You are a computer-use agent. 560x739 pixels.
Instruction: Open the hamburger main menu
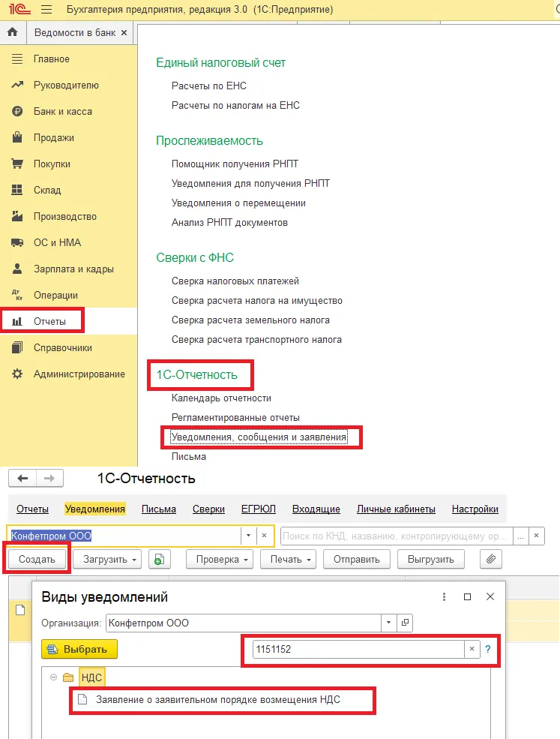(46, 10)
